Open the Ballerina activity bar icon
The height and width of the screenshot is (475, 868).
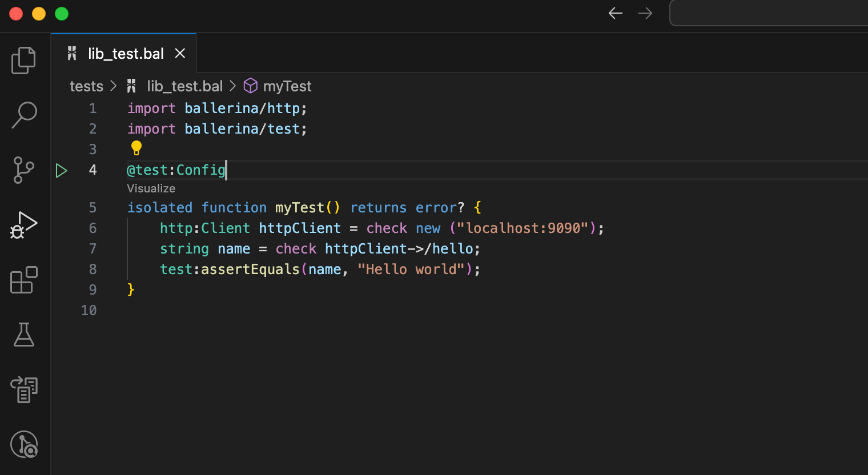click(24, 389)
